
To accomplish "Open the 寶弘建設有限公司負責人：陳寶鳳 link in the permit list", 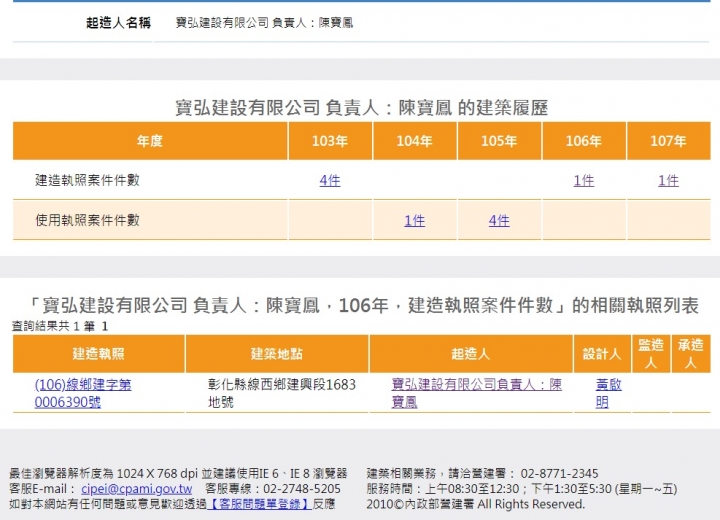I will (x=476, y=393).
